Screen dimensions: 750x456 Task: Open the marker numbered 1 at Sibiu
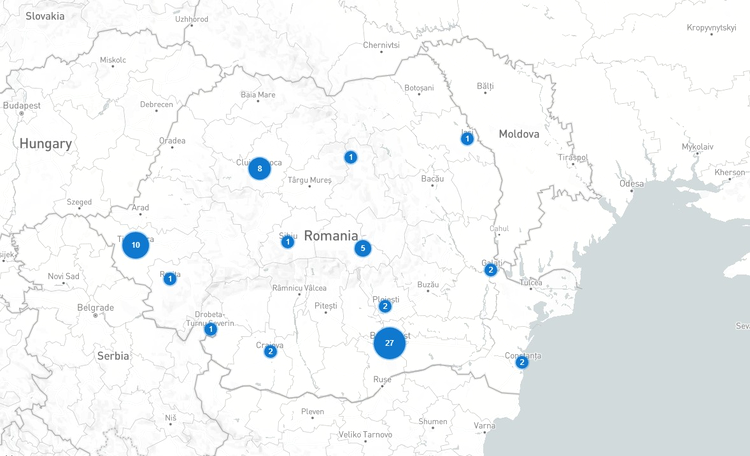tap(287, 242)
